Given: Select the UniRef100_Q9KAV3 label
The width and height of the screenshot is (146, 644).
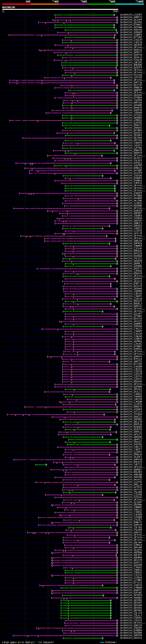Looking at the screenshot, I should pyautogui.click(x=131, y=357).
